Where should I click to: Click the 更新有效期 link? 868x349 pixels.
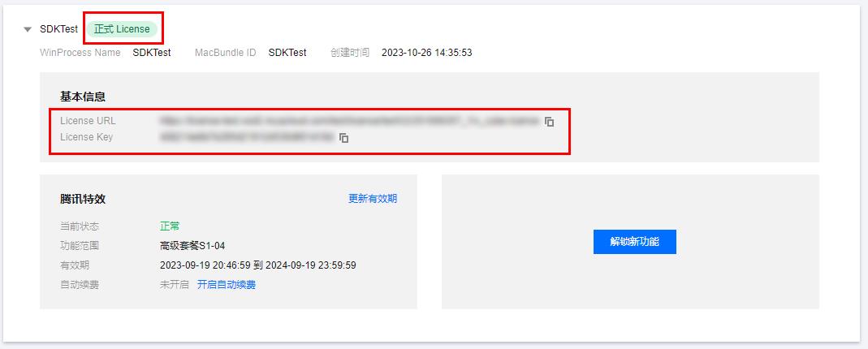(373, 199)
